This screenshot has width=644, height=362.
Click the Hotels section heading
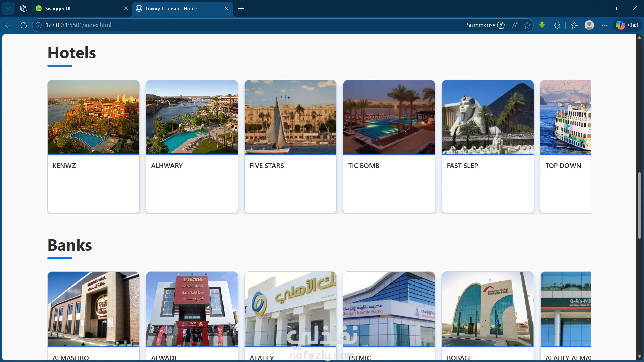pos(72,53)
